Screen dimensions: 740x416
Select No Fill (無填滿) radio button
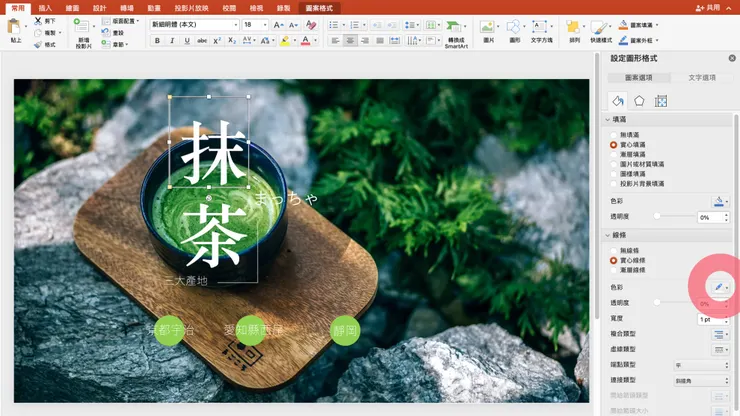(614, 135)
